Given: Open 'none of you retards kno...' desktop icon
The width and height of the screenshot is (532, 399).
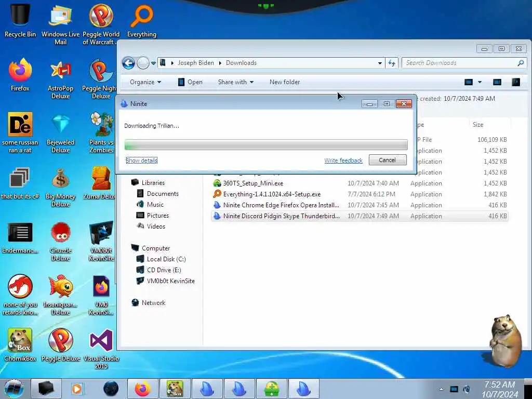Looking at the screenshot, I should [x=20, y=295].
